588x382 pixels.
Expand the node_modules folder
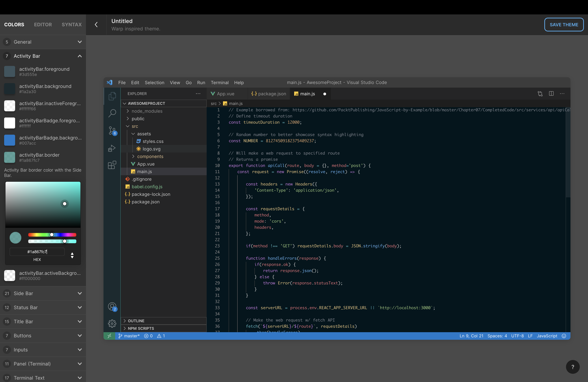click(147, 111)
